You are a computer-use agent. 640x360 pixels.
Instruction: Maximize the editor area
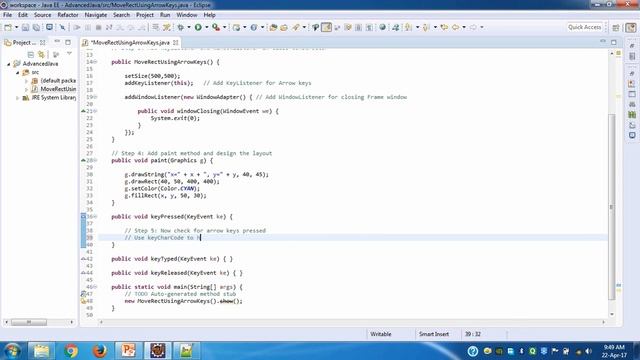[x=614, y=42]
